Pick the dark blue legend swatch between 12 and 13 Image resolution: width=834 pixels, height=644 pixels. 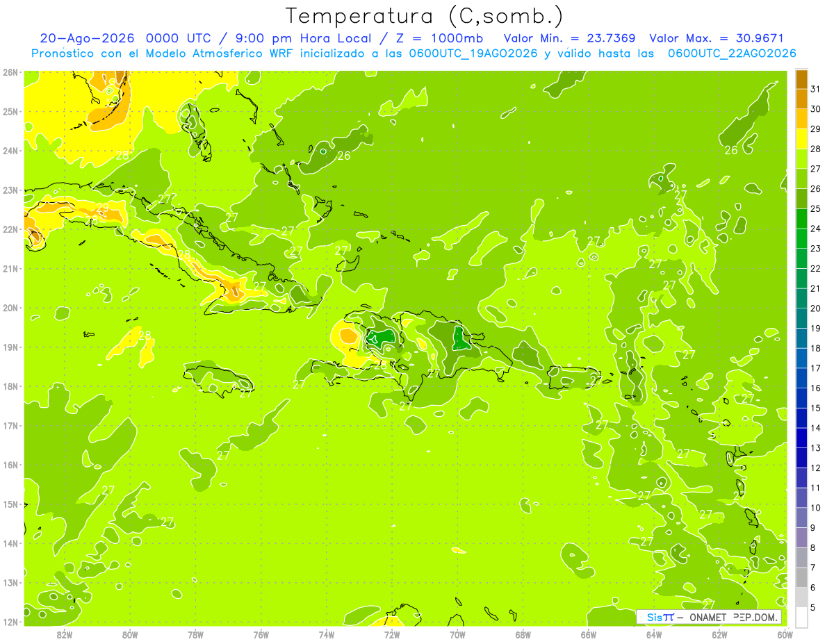(801, 458)
